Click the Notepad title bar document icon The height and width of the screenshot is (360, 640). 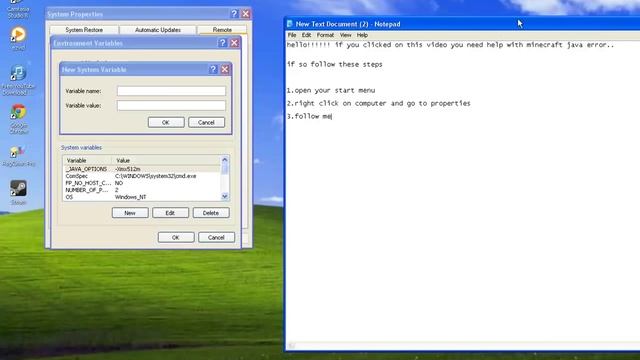click(290, 24)
